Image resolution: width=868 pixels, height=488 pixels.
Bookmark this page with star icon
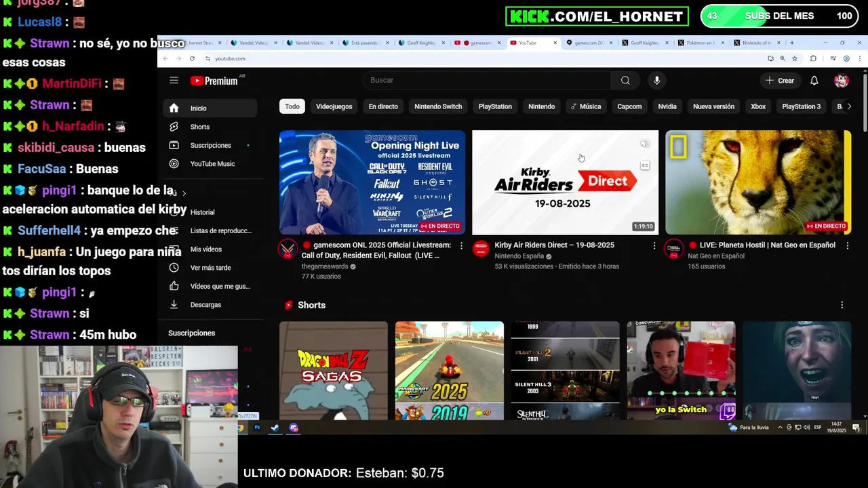pyautogui.click(x=795, y=59)
